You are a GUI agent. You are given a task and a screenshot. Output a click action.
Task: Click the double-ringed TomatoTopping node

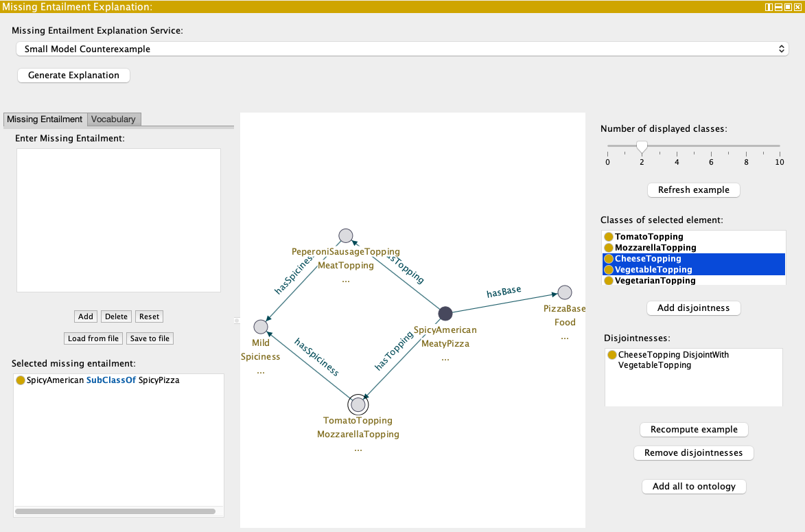pyautogui.click(x=358, y=404)
